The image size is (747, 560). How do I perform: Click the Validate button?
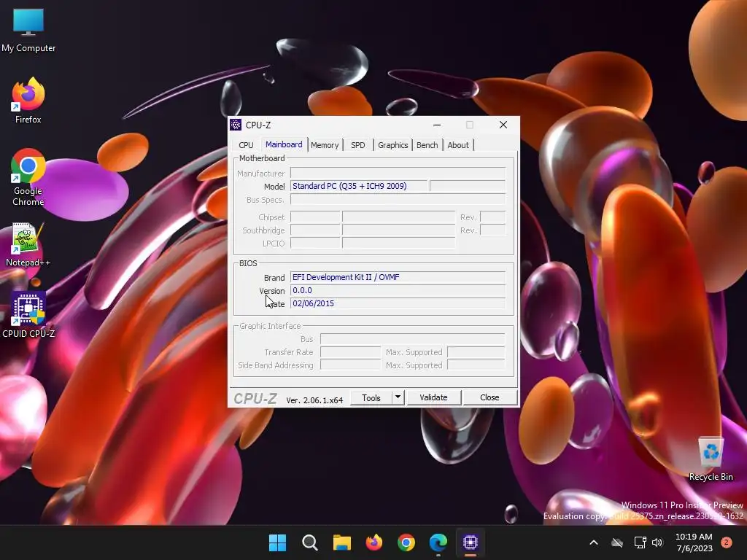(433, 397)
